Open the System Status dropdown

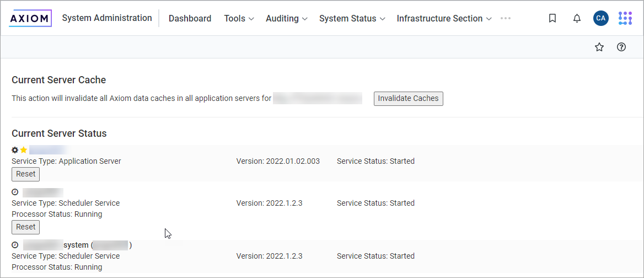(x=351, y=18)
